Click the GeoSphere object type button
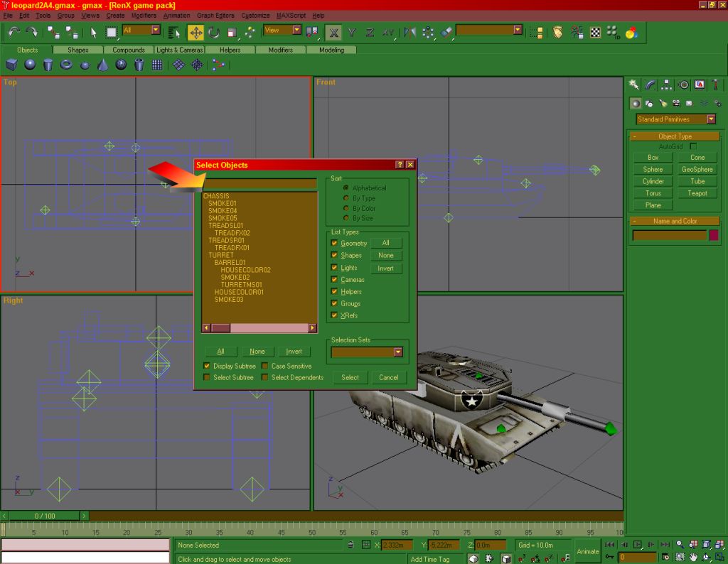The image size is (728, 564). pos(697,169)
